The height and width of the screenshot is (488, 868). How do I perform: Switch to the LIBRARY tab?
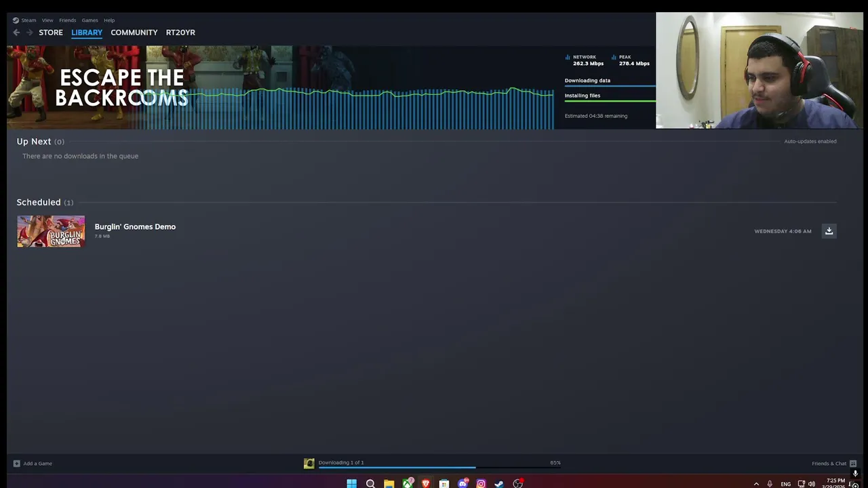click(87, 33)
